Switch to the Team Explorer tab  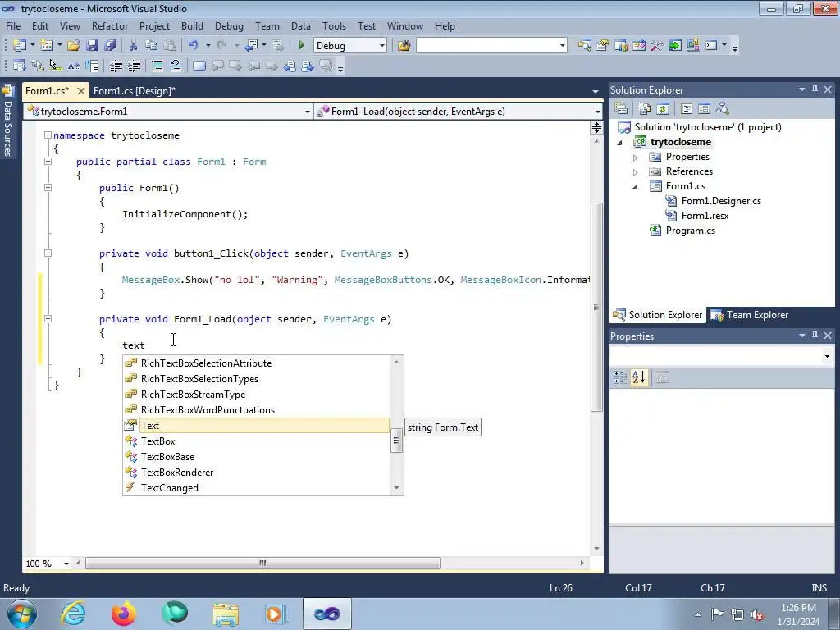[750, 315]
